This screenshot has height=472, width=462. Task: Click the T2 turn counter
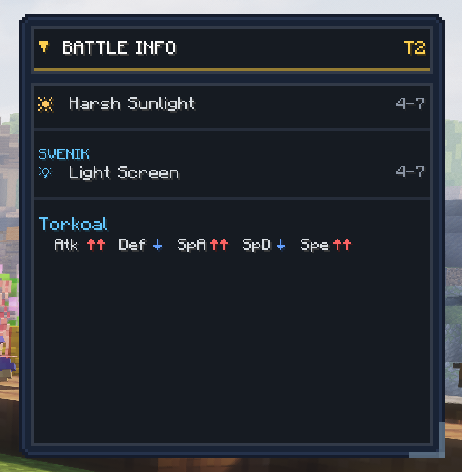click(x=414, y=48)
